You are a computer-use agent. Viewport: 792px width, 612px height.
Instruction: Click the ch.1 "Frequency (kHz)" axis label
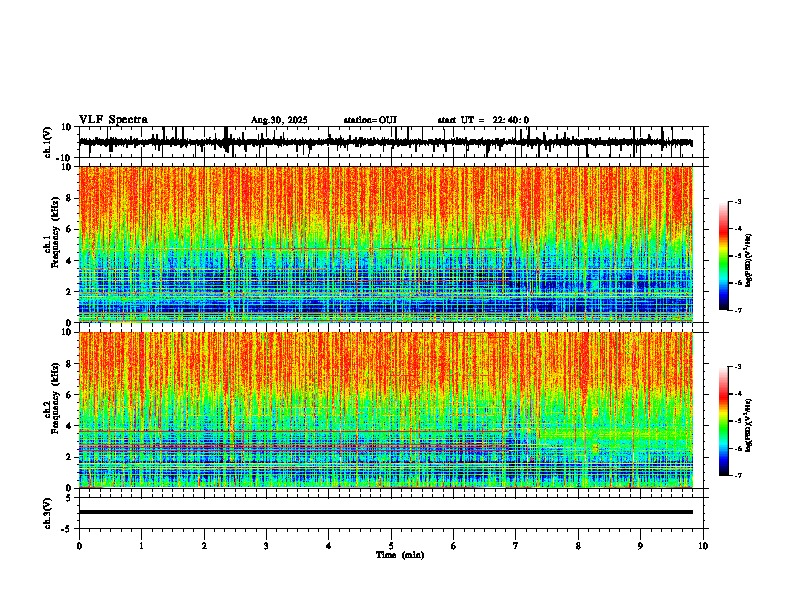coord(55,232)
